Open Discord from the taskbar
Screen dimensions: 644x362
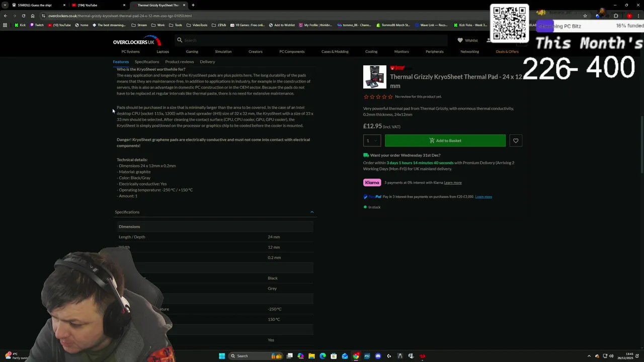click(378, 356)
